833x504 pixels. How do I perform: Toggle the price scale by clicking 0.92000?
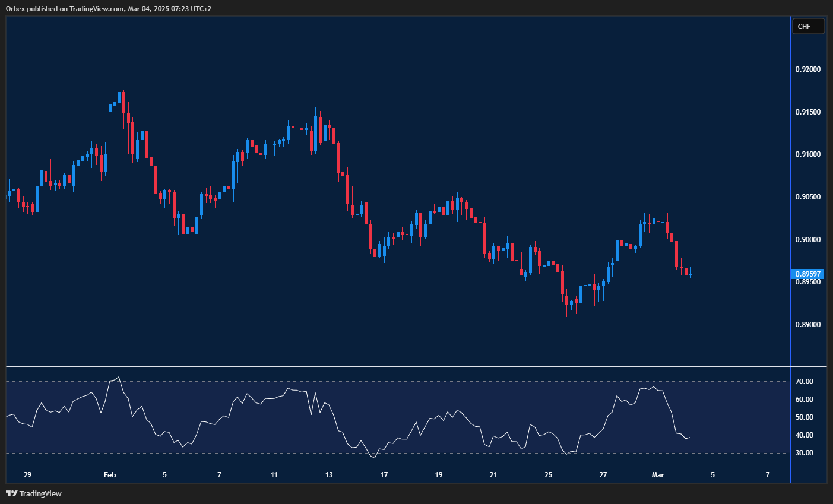click(x=809, y=69)
